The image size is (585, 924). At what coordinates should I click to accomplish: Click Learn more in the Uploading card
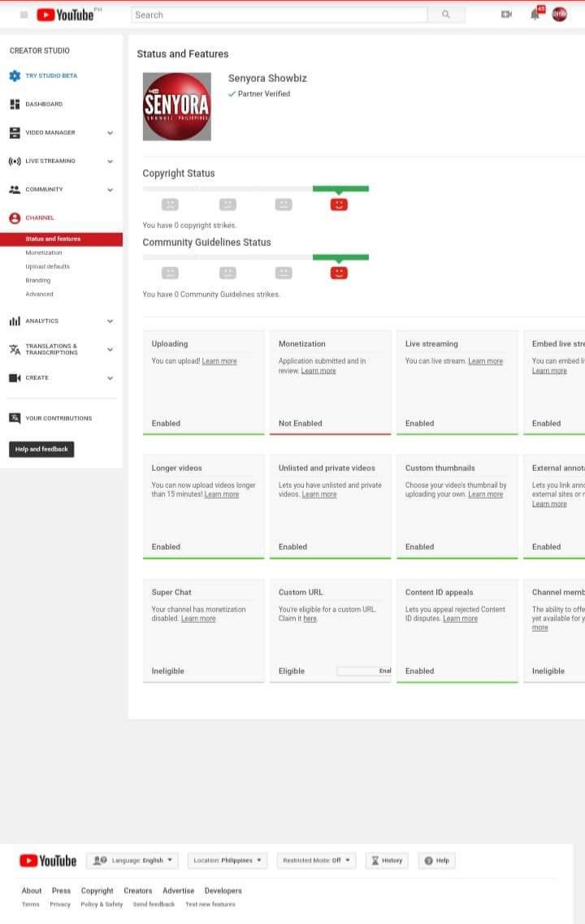pos(219,361)
